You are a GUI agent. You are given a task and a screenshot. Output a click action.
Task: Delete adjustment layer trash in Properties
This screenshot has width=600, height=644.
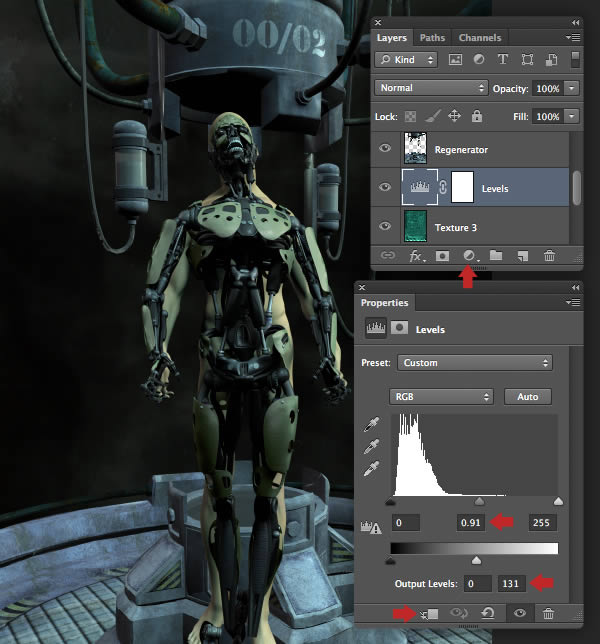[x=548, y=614]
